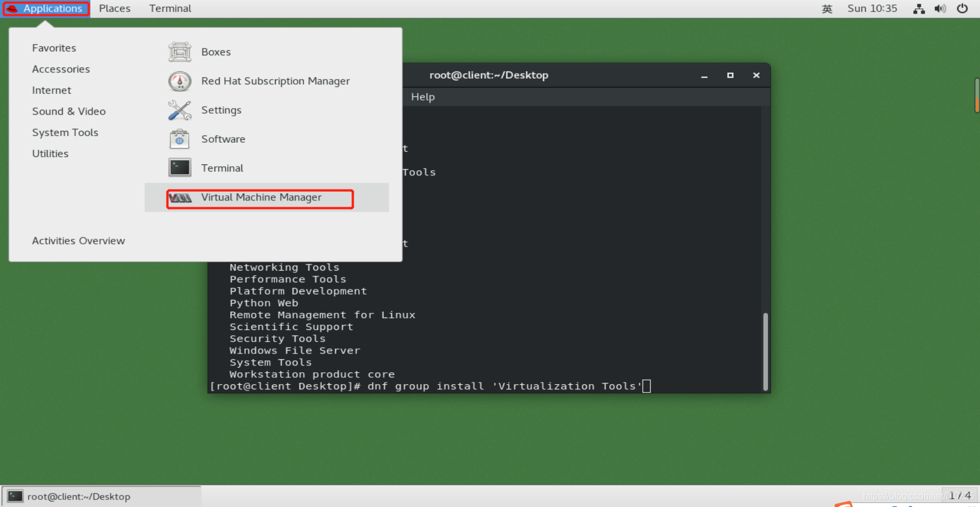This screenshot has width=980, height=507.
Task: Open the Places menu
Action: (115, 9)
